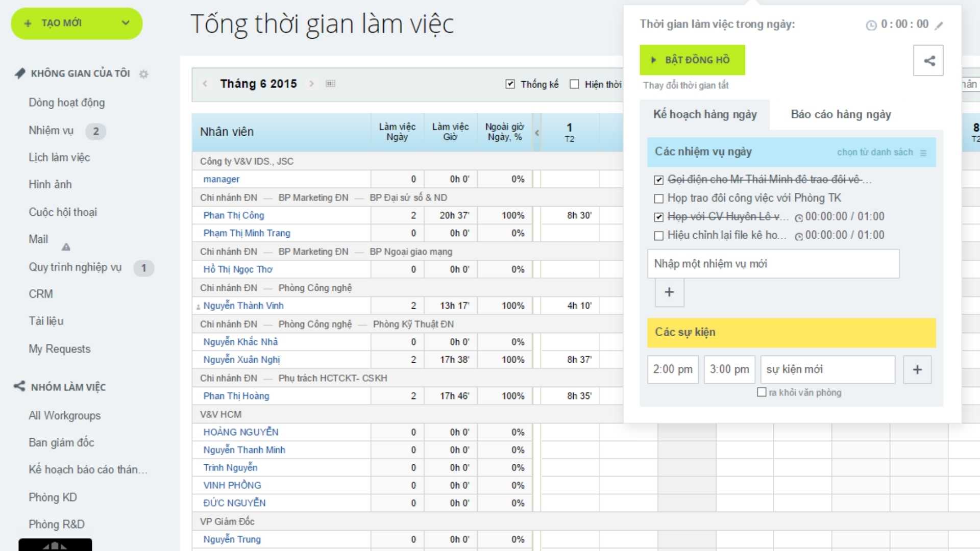Open Cuộc hội thoại sidebar item
The height and width of the screenshot is (551, 980).
63,212
